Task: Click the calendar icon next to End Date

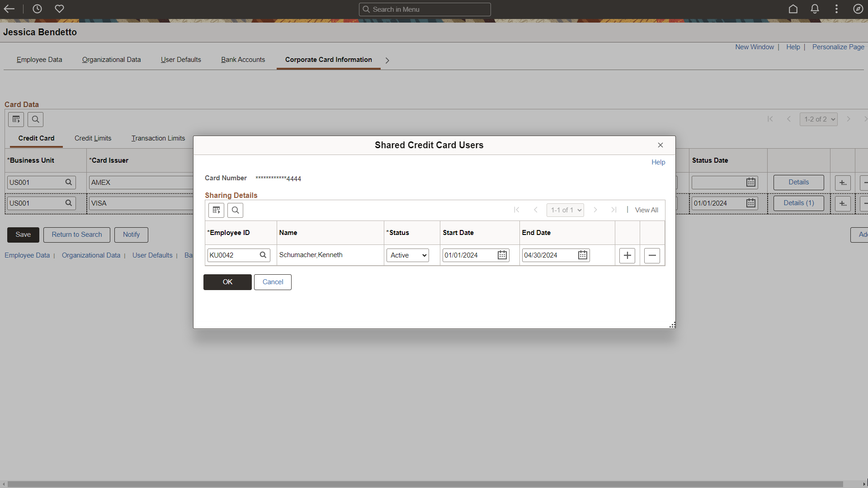Action: click(x=582, y=254)
